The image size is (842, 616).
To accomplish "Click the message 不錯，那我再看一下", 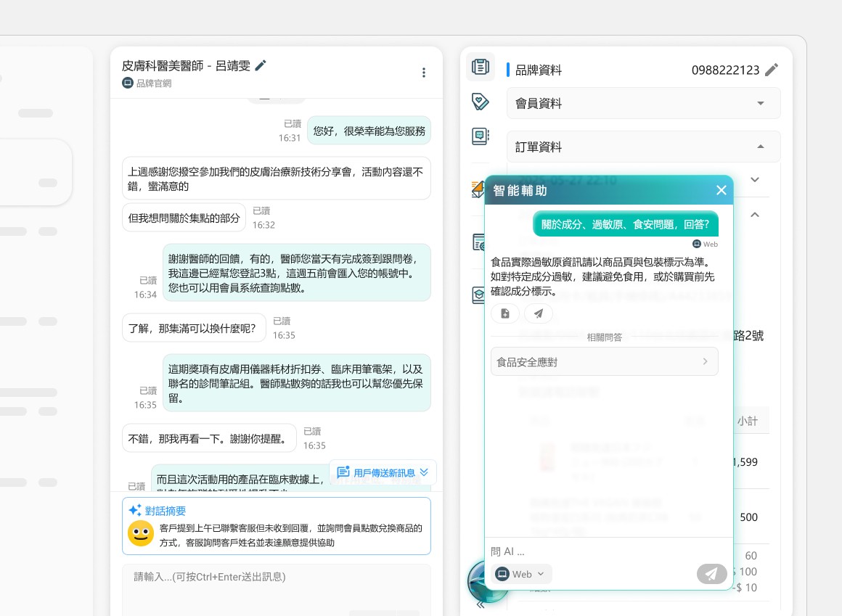I will pos(209,438).
